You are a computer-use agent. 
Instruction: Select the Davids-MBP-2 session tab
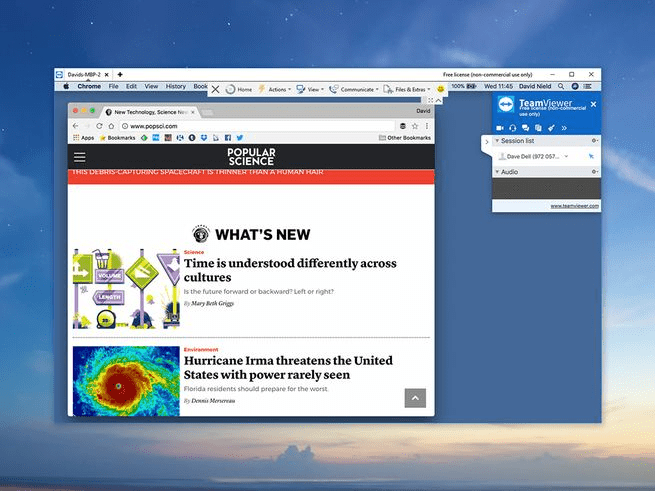pos(84,74)
